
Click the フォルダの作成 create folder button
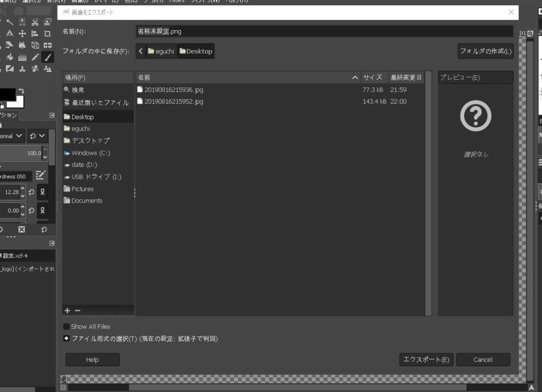pos(485,51)
